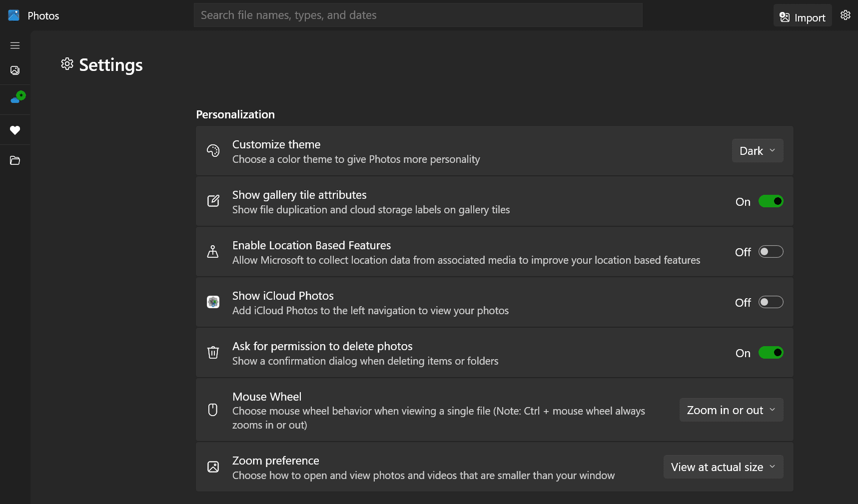
Task: Click 'Show a confirmation dialog' description
Action: coord(365,361)
